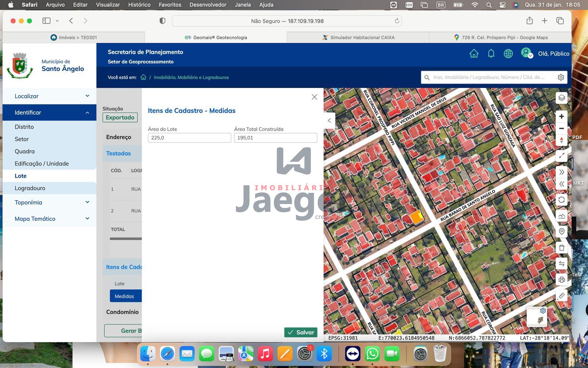Expand the Localizar menu
The height and width of the screenshot is (368, 588).
pos(49,96)
